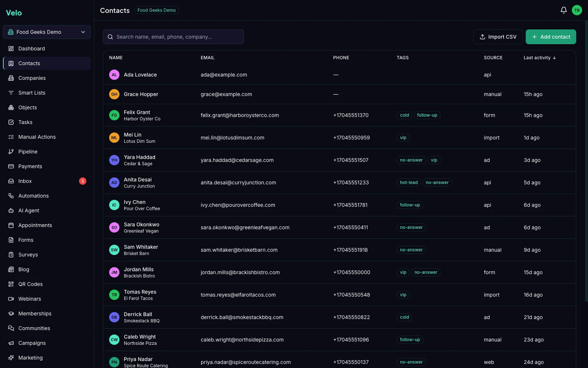The width and height of the screenshot is (588, 368).
Task: Open Smart Lists in the sidebar
Action: [x=47, y=93]
